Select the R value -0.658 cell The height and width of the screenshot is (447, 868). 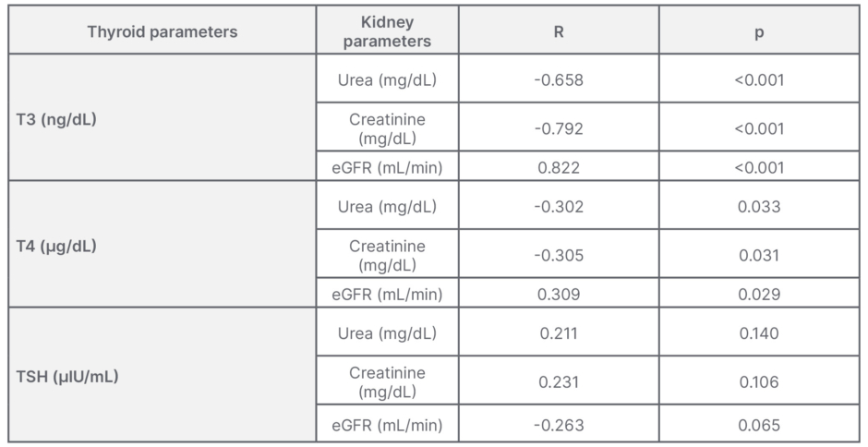pyautogui.click(x=559, y=79)
